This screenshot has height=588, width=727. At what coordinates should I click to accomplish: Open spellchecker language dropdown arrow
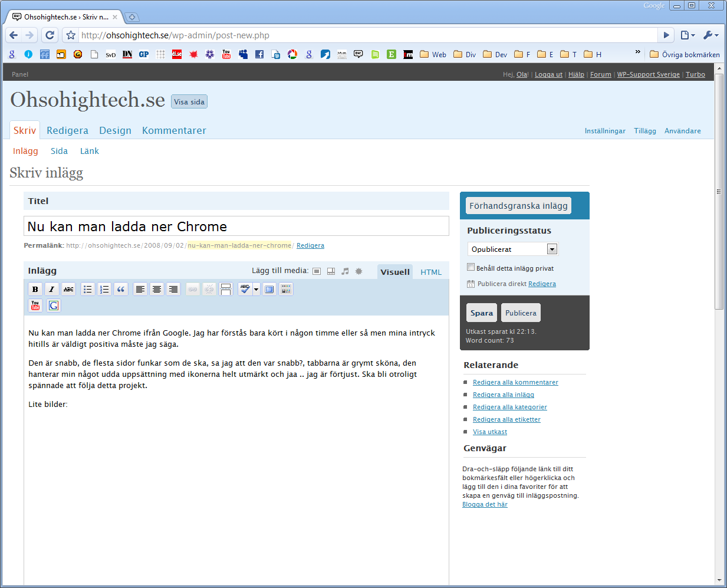tap(256, 289)
